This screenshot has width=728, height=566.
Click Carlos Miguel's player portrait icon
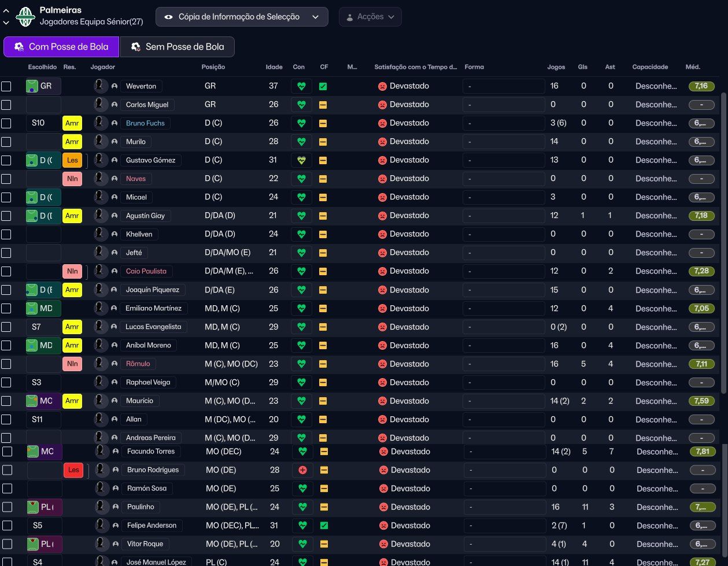(x=101, y=105)
